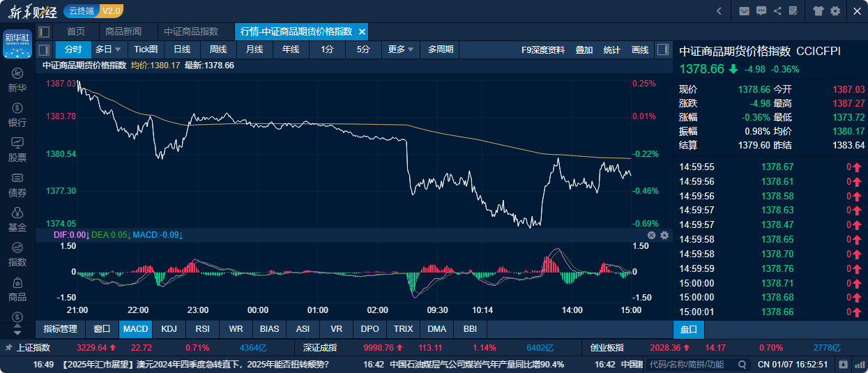Click the F9深度资料 button
The height and width of the screenshot is (373, 868).
[543, 50]
